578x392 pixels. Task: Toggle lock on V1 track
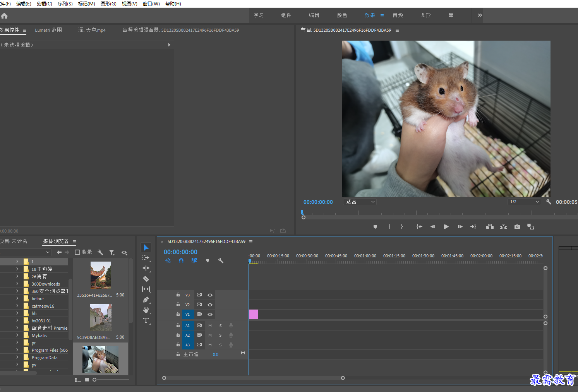click(178, 314)
